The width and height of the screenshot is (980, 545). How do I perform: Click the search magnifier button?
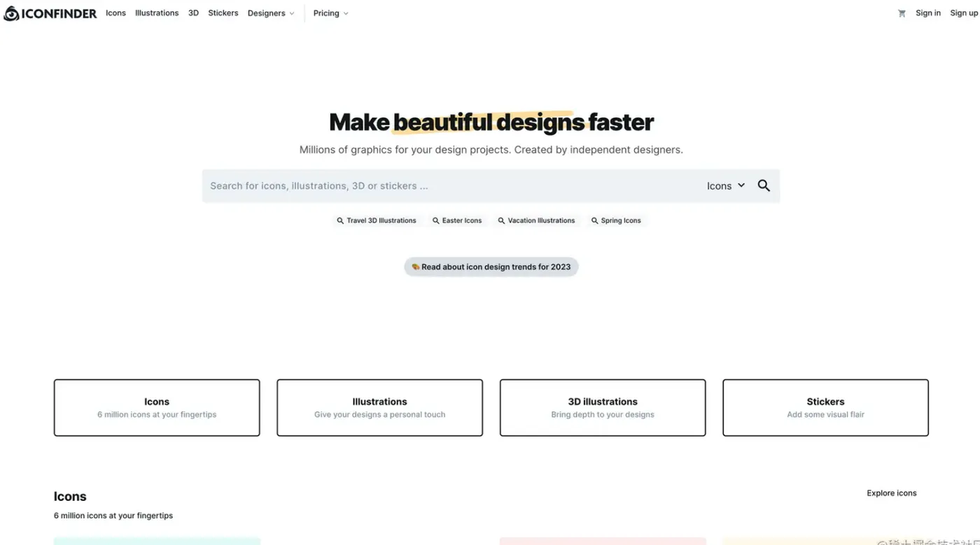click(x=764, y=185)
